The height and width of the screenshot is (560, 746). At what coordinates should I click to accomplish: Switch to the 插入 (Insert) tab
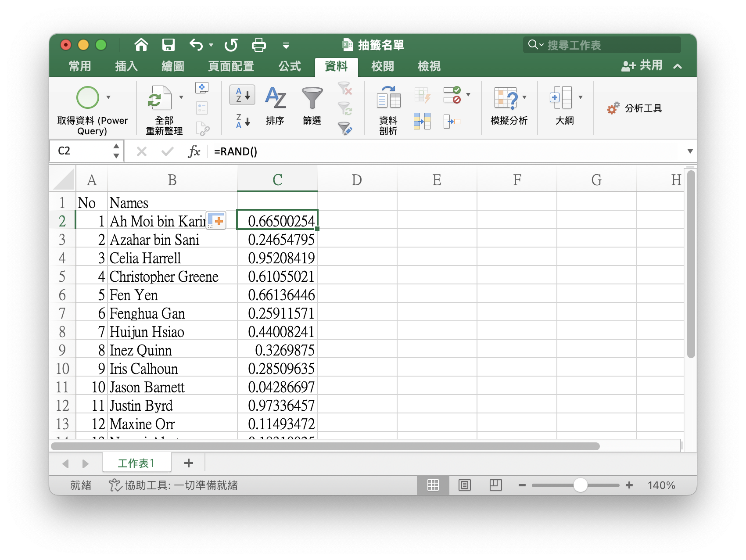pyautogui.click(x=126, y=66)
